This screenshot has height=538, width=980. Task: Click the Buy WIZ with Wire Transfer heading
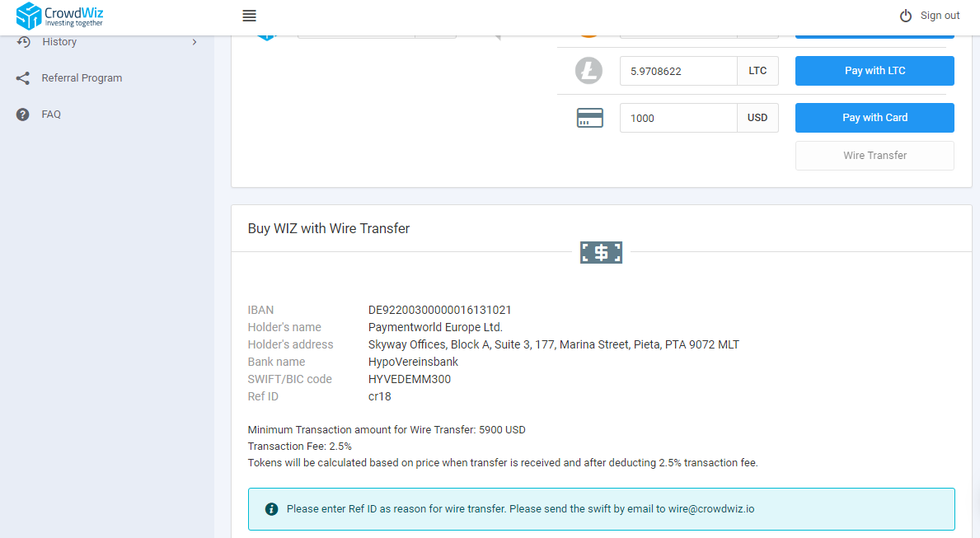pyautogui.click(x=329, y=229)
